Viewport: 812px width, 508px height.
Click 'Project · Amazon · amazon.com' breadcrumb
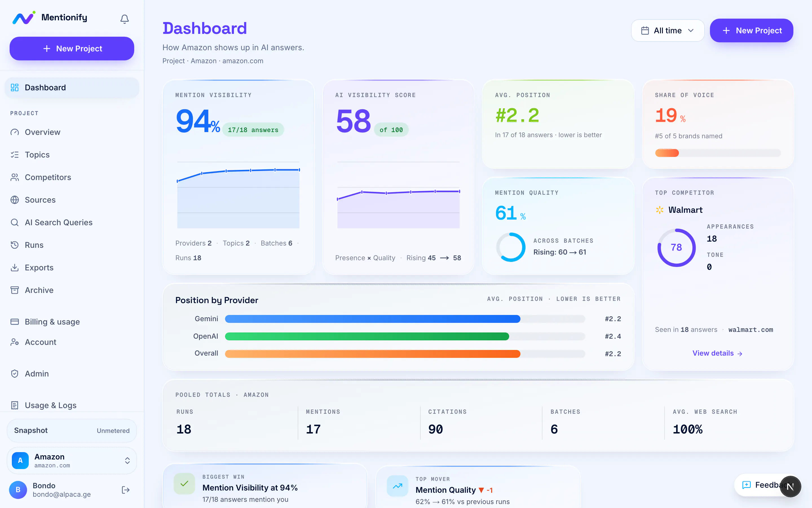click(x=213, y=61)
